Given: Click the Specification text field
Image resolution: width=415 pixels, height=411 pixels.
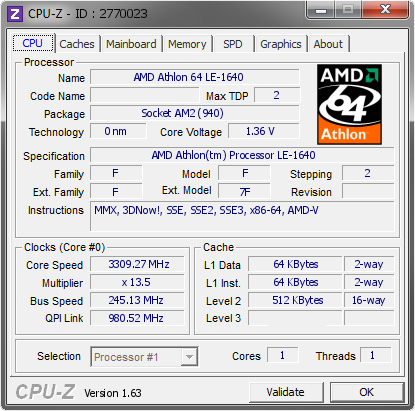Looking at the screenshot, I should tap(242, 155).
